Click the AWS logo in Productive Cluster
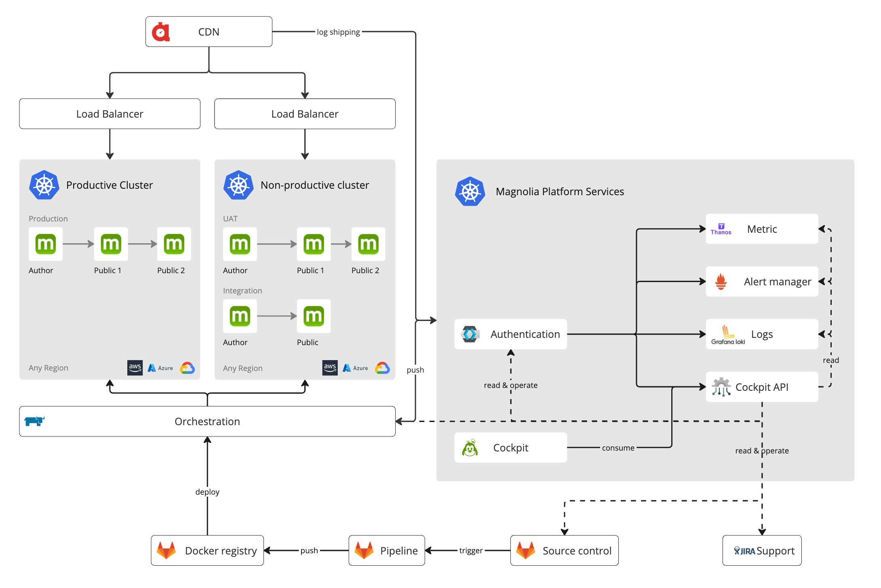The height and width of the screenshot is (588, 881). (135, 368)
